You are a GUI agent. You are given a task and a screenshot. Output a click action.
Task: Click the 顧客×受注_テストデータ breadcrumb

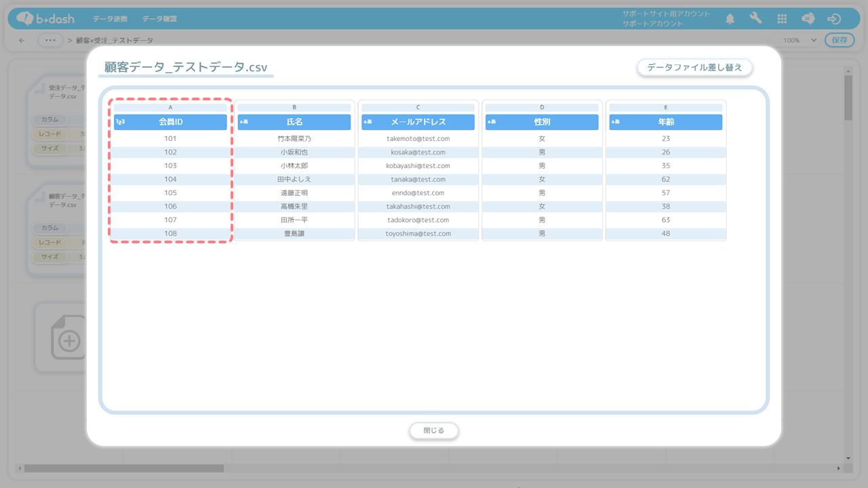tap(115, 41)
